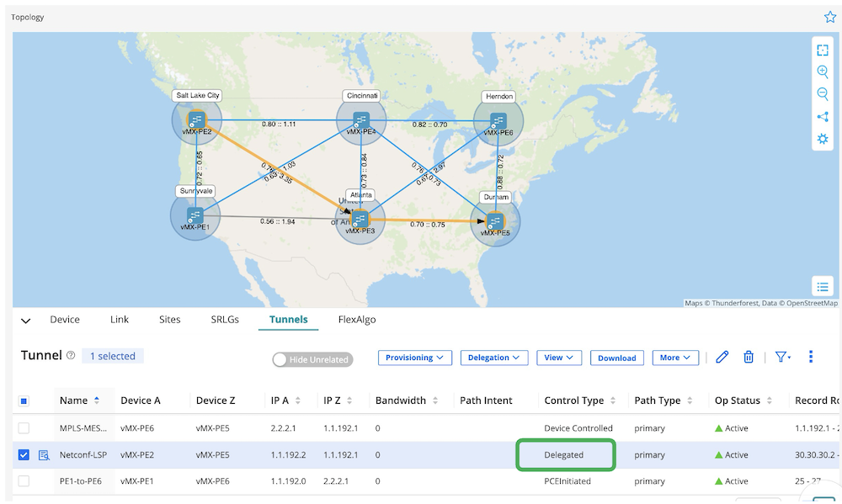Open the map legend list icon
The image size is (842, 504).
(x=823, y=287)
